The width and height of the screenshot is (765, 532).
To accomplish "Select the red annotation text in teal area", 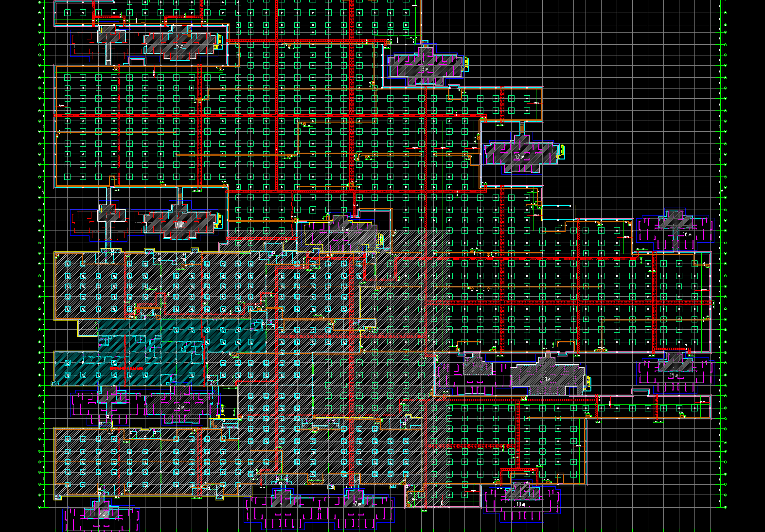I will pos(126,369).
